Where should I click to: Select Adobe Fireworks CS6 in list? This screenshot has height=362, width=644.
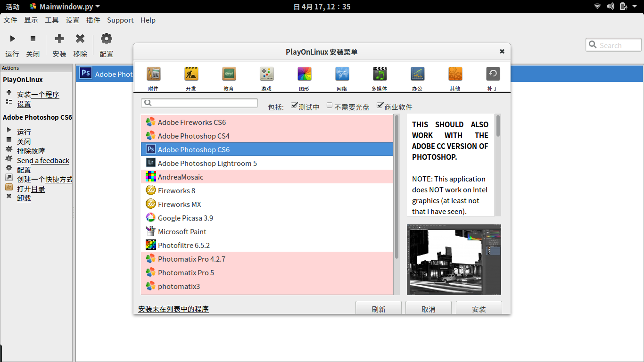(x=267, y=122)
